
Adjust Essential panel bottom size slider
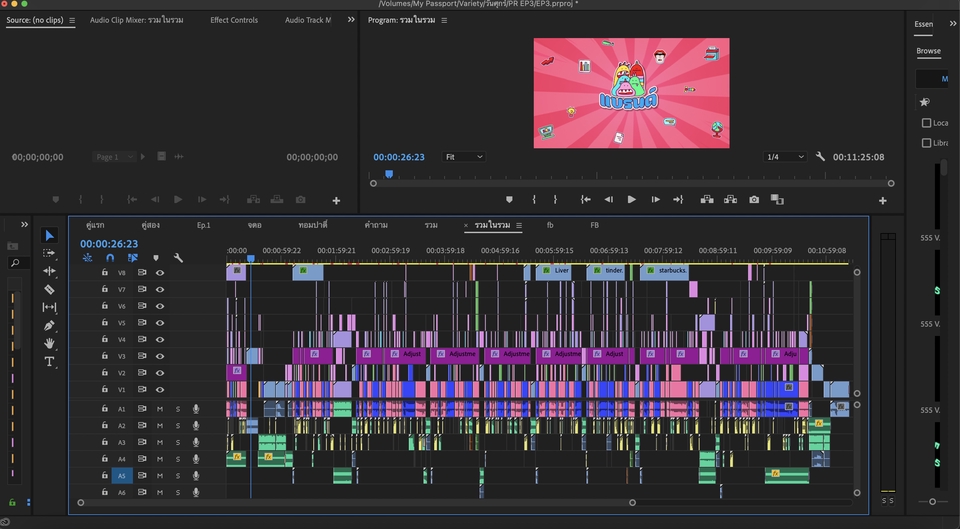[x=932, y=501]
